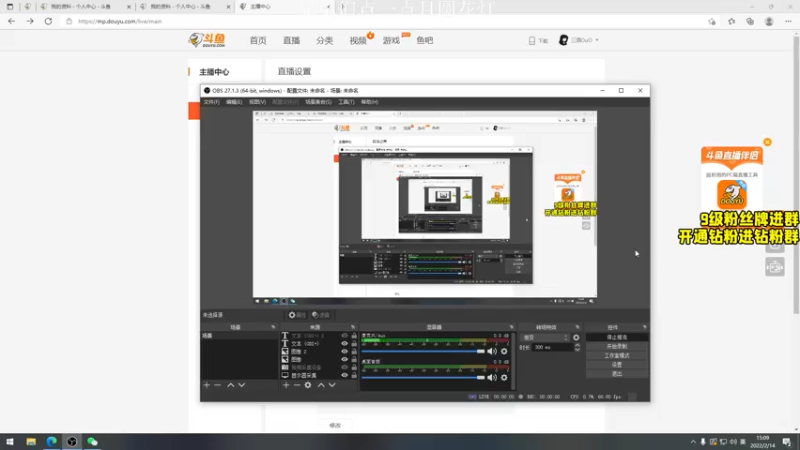Move the scene down in the scenes list
800x450 pixels.
click(242, 385)
